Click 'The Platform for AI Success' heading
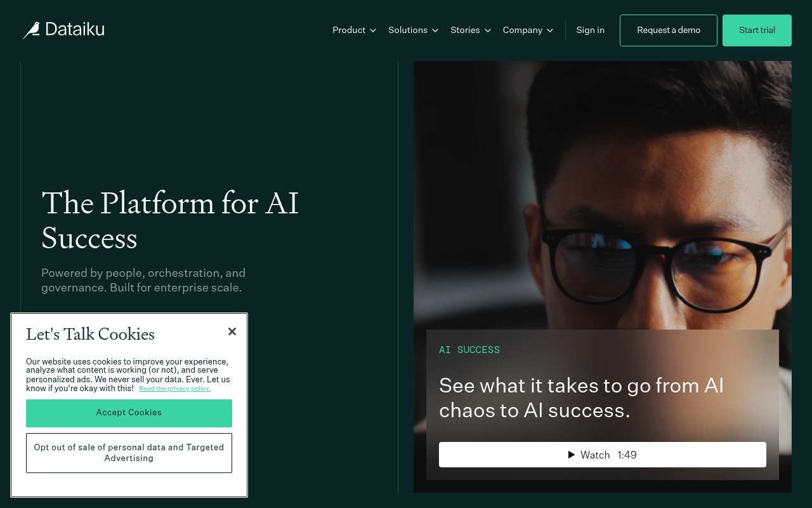Image resolution: width=812 pixels, height=508 pixels. click(170, 220)
